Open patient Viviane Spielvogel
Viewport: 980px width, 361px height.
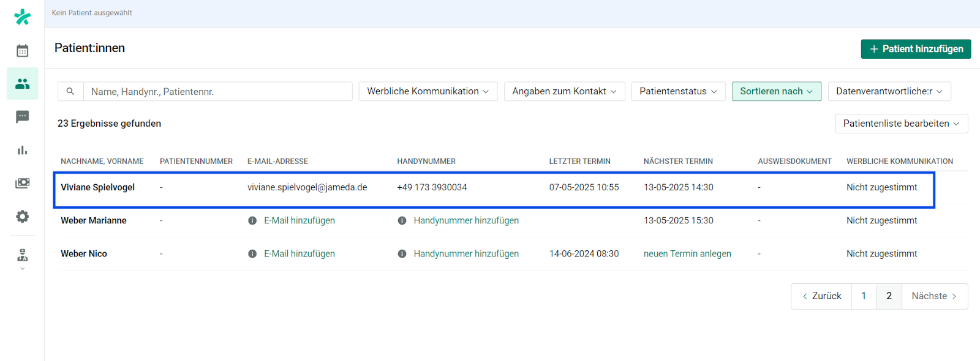97,187
